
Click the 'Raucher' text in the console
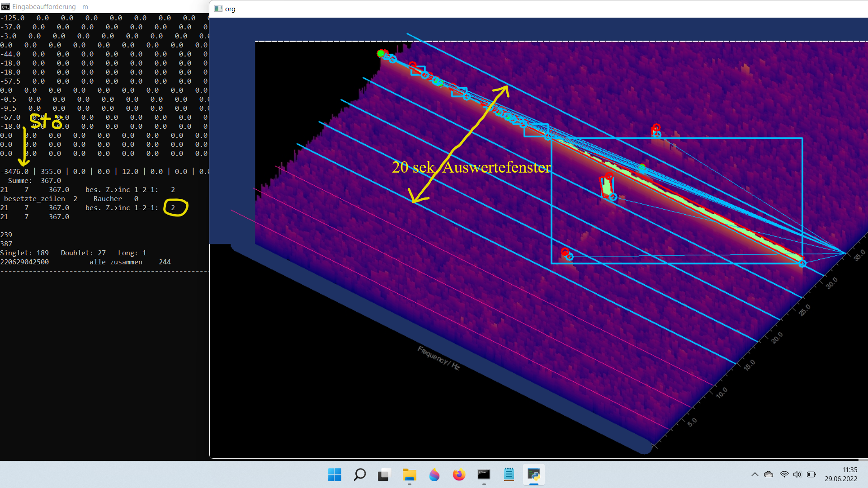[x=108, y=199]
